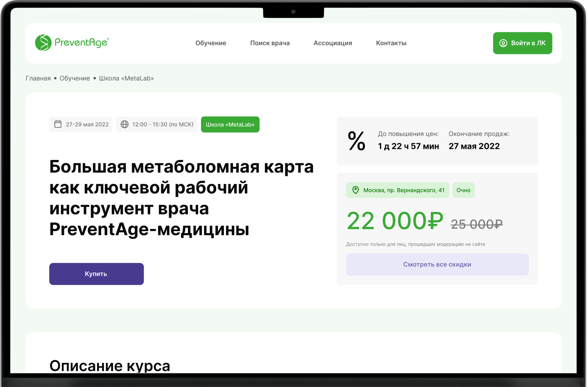Click the crossed-out 25 000₽ old price

tap(477, 224)
